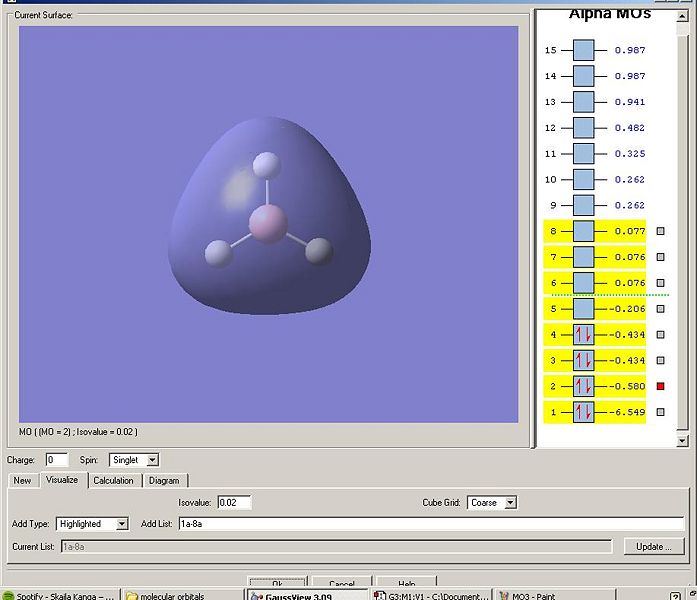The height and width of the screenshot is (600, 697).
Task: Switch to the Calculation tab
Action: tap(113, 481)
